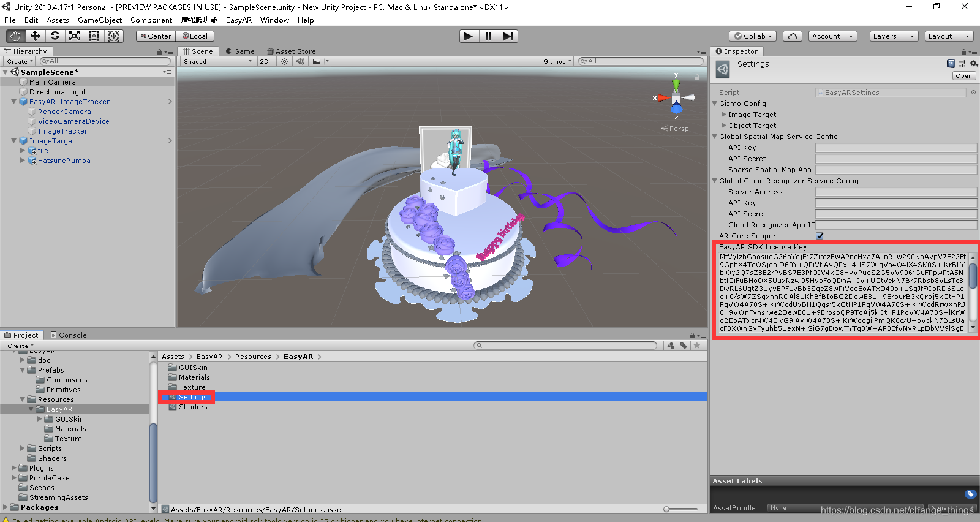This screenshot has height=522, width=980.
Task: Open the Account dropdown
Action: (x=832, y=36)
